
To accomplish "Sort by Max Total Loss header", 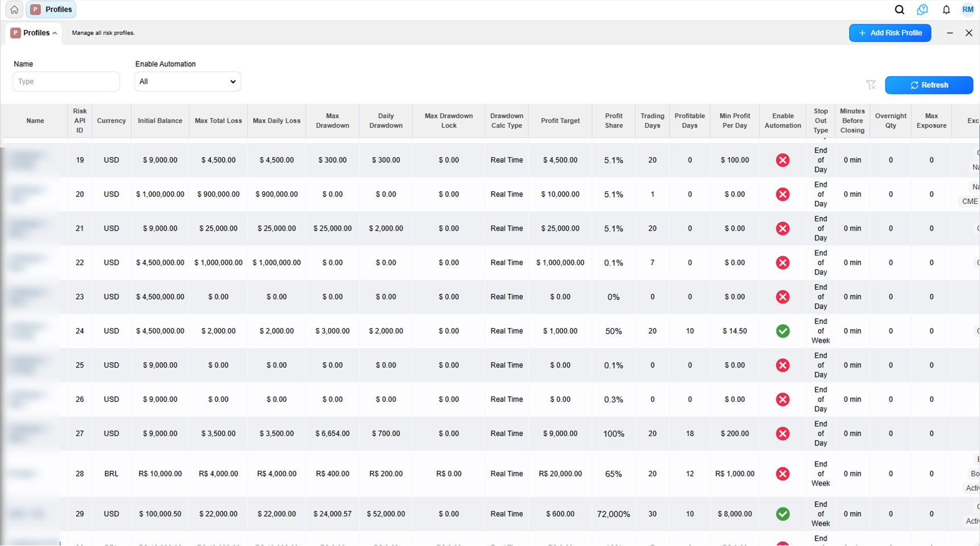I will click(218, 121).
